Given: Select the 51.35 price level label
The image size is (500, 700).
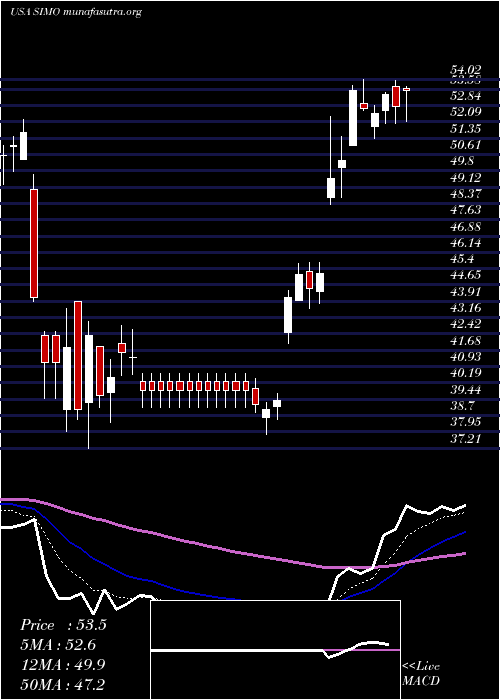Looking at the screenshot, I should (x=466, y=129).
